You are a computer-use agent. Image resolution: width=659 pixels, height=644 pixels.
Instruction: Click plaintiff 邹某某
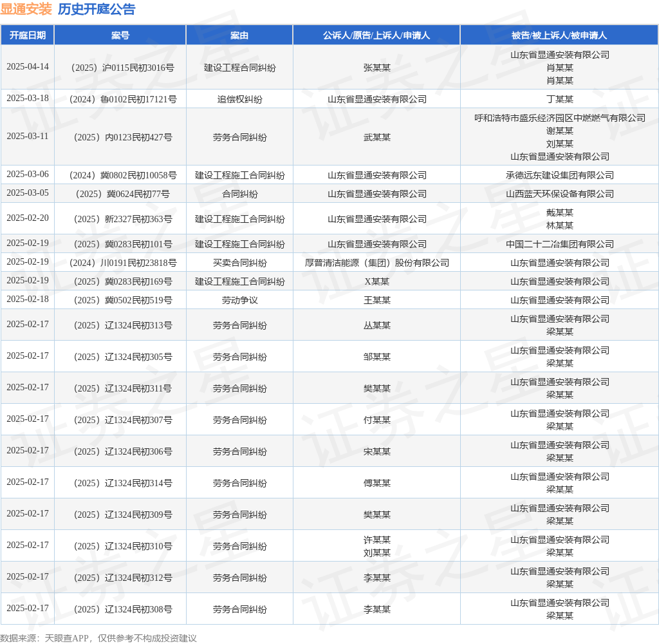[377, 357]
